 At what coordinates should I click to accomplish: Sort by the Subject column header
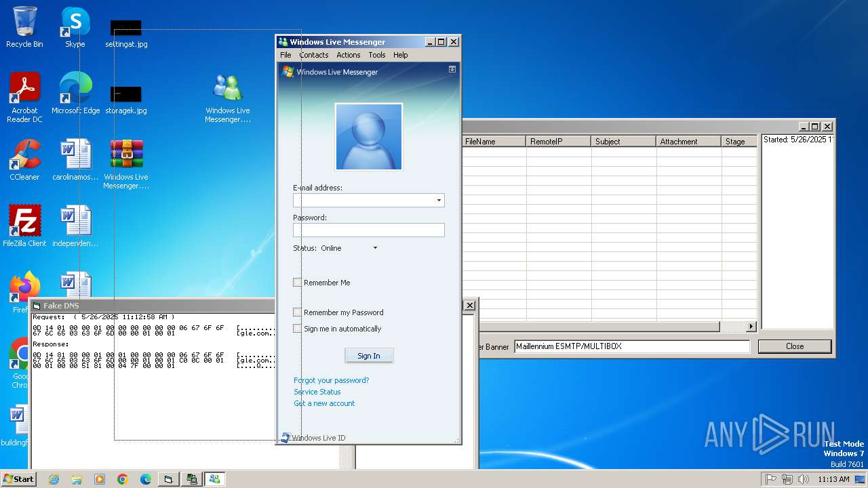point(623,142)
